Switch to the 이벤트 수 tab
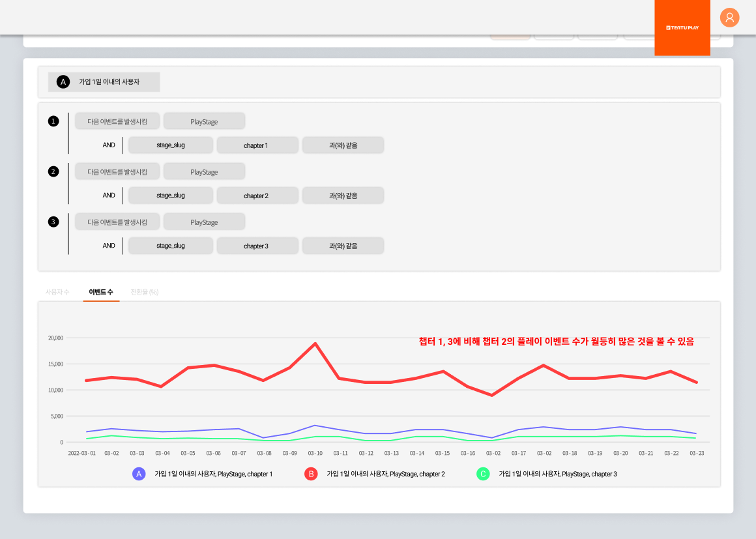This screenshot has height=539, width=756. [101, 292]
